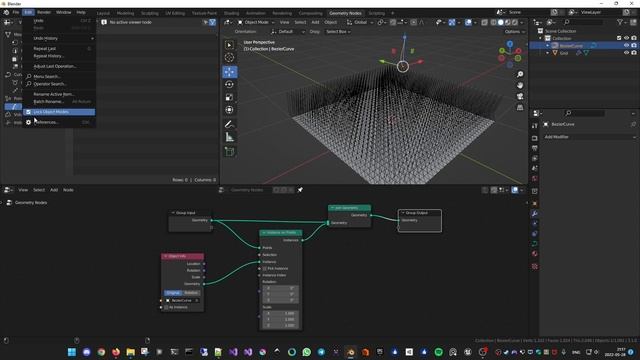This screenshot has width=640, height=360.
Task: Open the Default orientation dropdown
Action: [x=288, y=31]
